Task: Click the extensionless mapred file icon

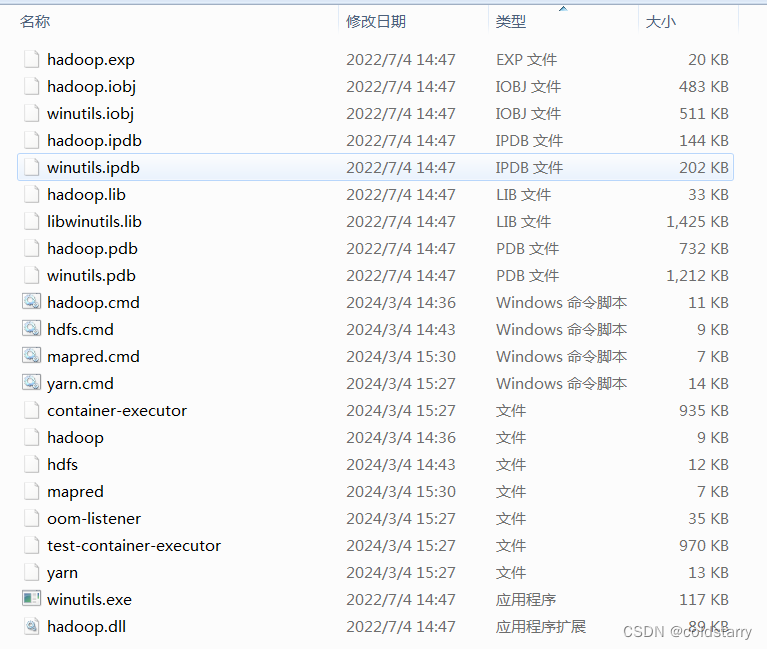Action: click(32, 491)
